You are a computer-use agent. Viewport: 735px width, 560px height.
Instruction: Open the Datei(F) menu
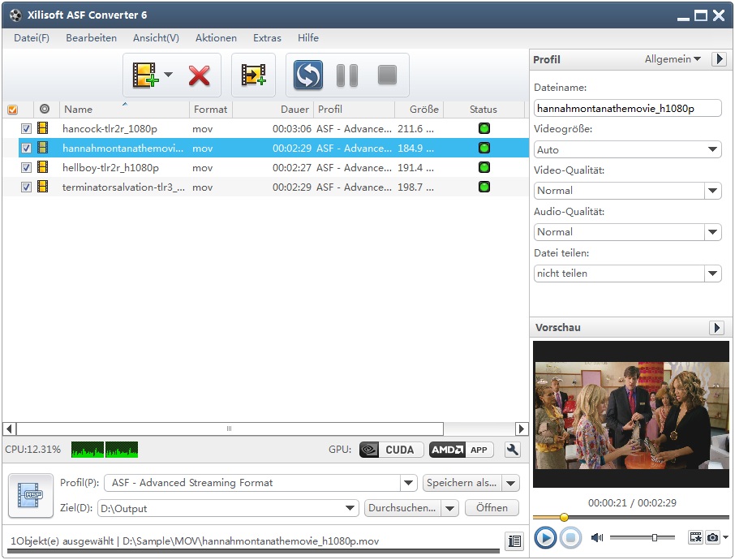click(x=32, y=38)
